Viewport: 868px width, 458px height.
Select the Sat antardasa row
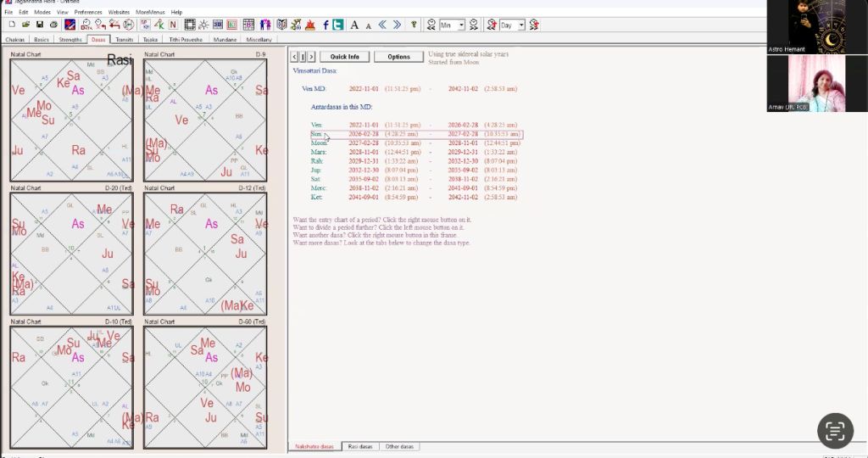coord(414,179)
